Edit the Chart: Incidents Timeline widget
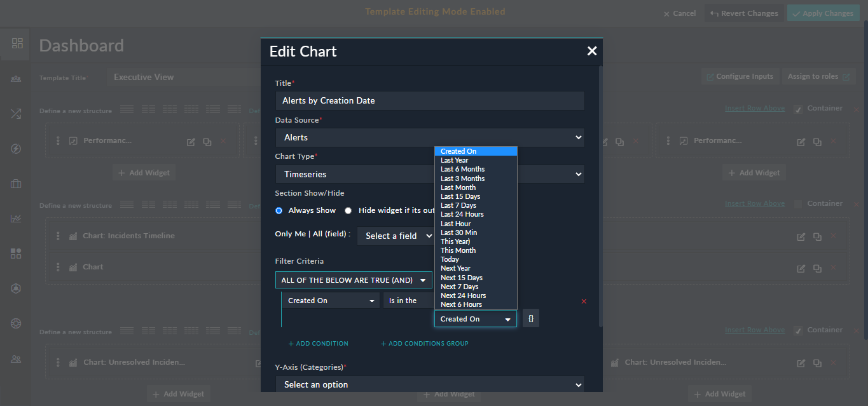This screenshot has height=406, width=868. (x=801, y=236)
